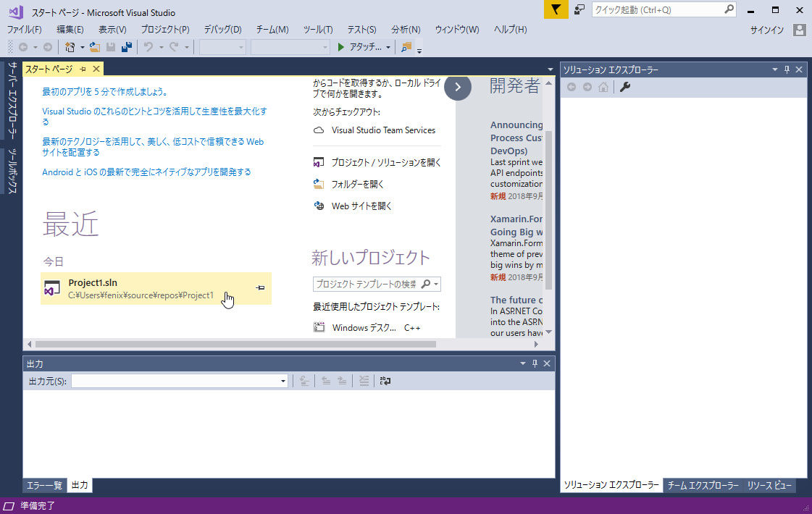Click the Open File folder icon
The width and height of the screenshot is (812, 514).
95,47
